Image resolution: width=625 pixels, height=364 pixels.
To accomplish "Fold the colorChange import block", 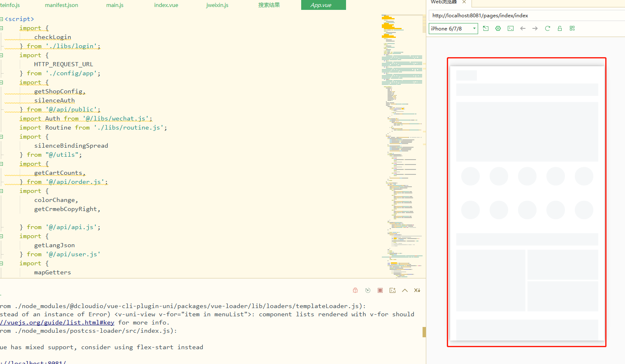I will tap(2, 191).
